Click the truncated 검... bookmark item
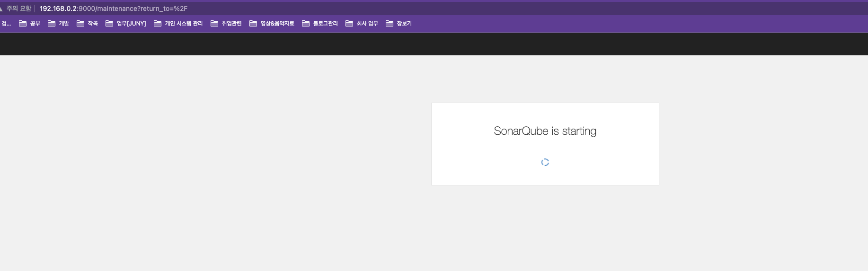The image size is (868, 271). click(6, 23)
